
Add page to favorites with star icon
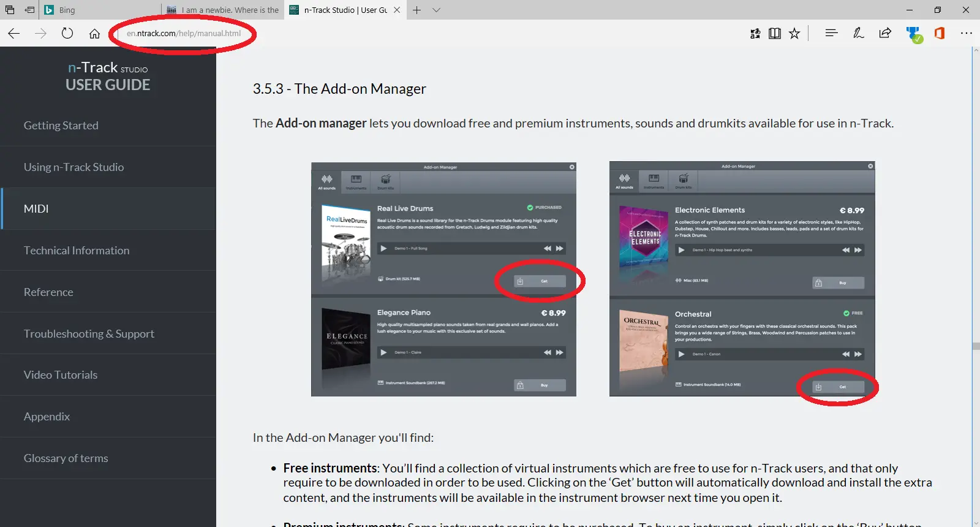click(x=794, y=34)
